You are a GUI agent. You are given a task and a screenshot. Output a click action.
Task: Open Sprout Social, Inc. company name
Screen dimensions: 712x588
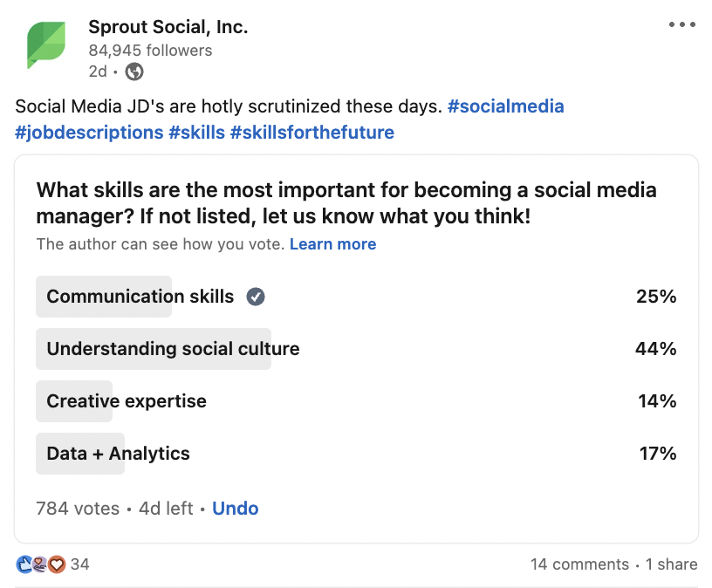pos(168,27)
